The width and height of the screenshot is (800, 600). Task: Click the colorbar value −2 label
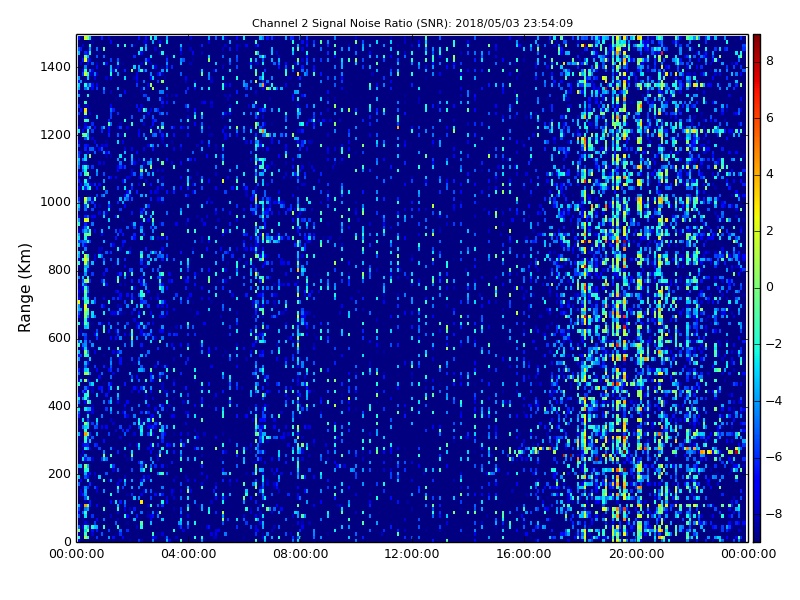click(x=774, y=344)
